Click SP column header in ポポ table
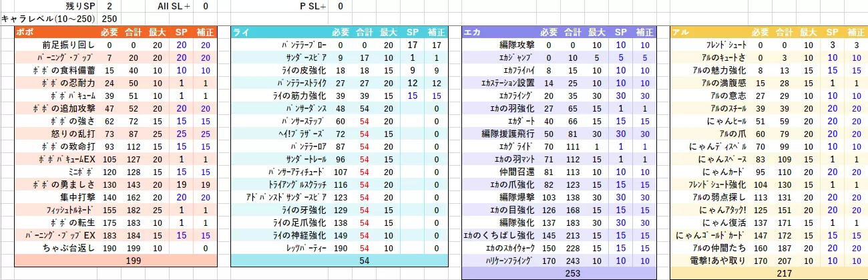868x280 pixels. 181,32
